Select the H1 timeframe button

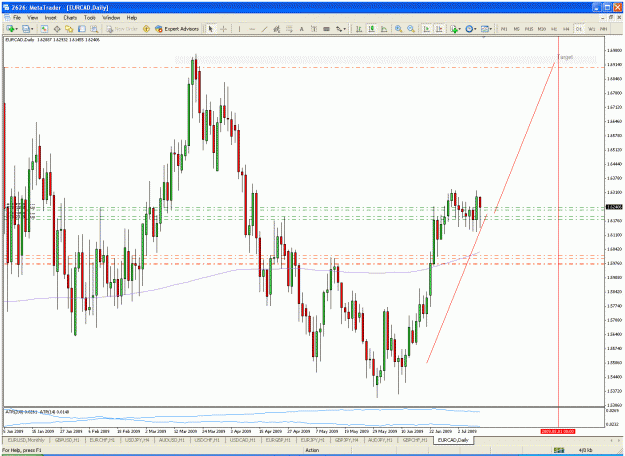[x=554, y=29]
